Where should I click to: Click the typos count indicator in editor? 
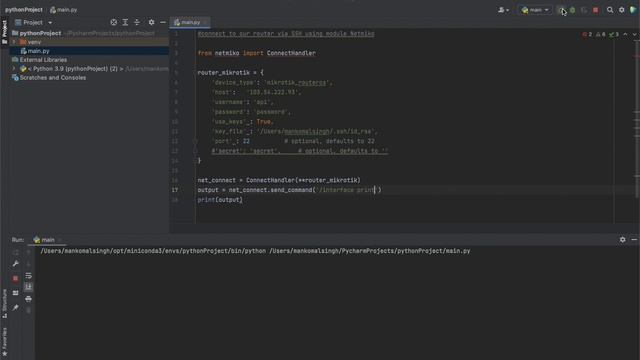tap(613, 34)
